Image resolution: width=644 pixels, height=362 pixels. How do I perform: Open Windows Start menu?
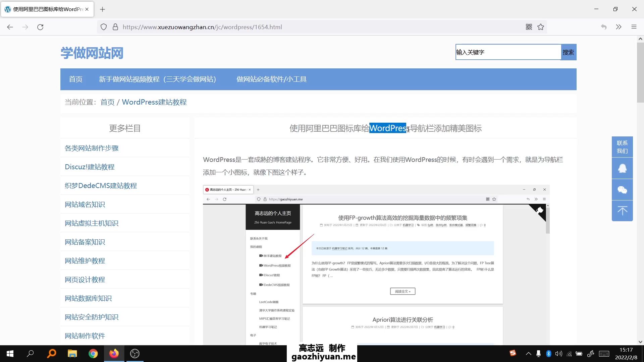pos(10,354)
